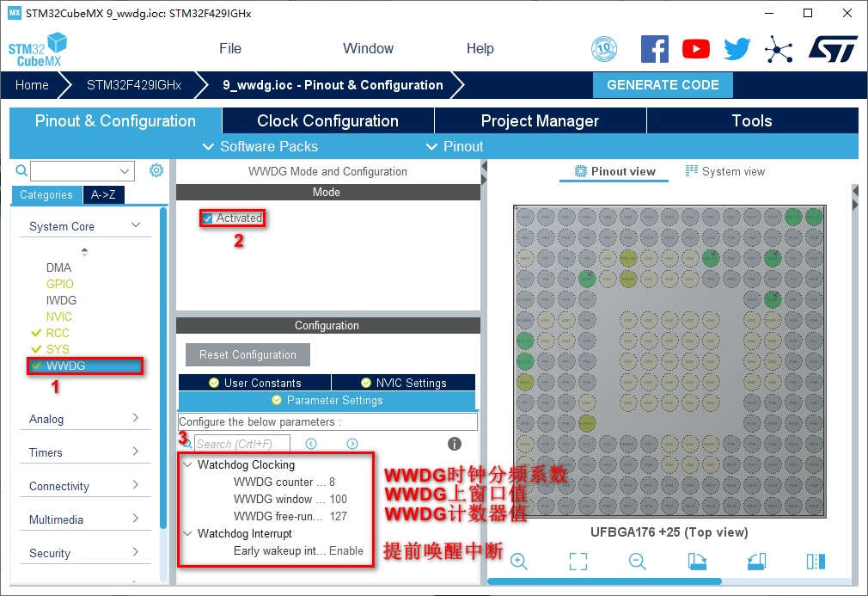
Task: Click the zoom out magnifier icon
Action: [x=637, y=561]
